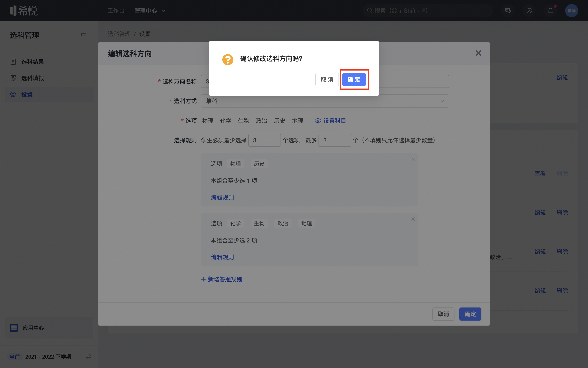Edit the 最多 number field
The height and width of the screenshot is (368, 588).
[335, 140]
